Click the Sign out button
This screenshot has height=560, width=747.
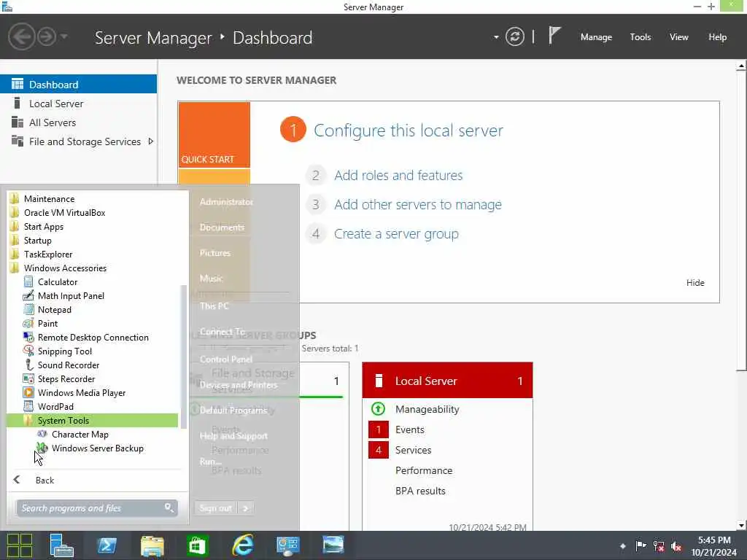[x=215, y=508]
